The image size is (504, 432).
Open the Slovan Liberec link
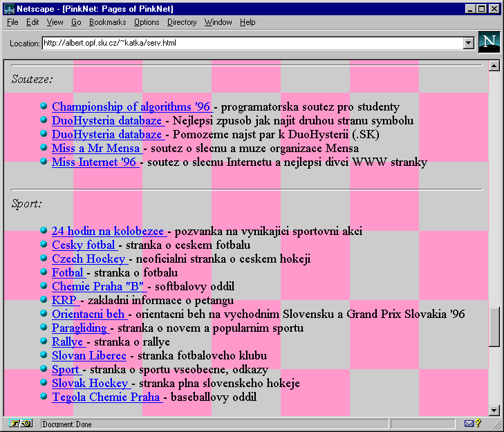coord(89,355)
